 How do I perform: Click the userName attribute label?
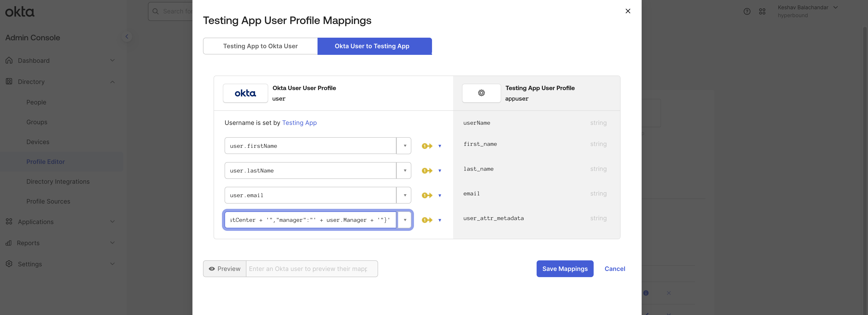[476, 123]
